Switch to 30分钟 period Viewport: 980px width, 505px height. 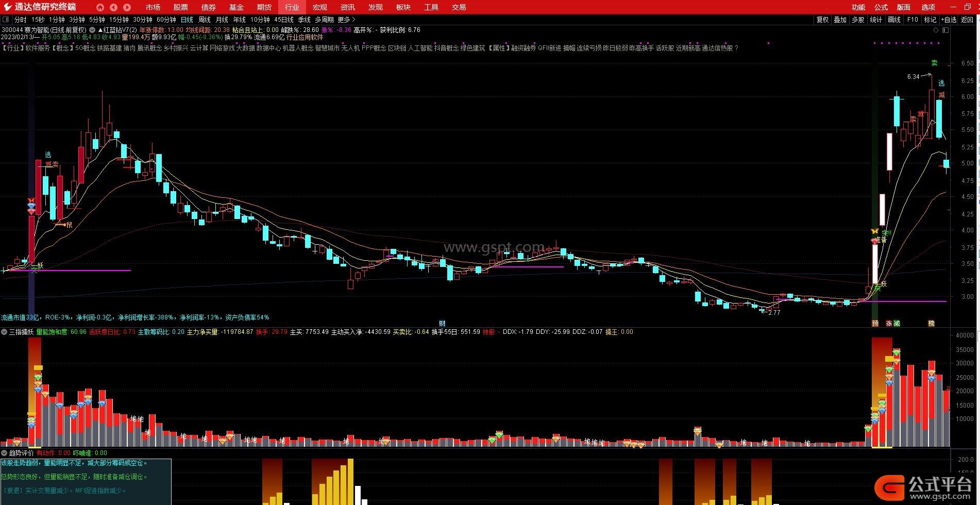(143, 20)
